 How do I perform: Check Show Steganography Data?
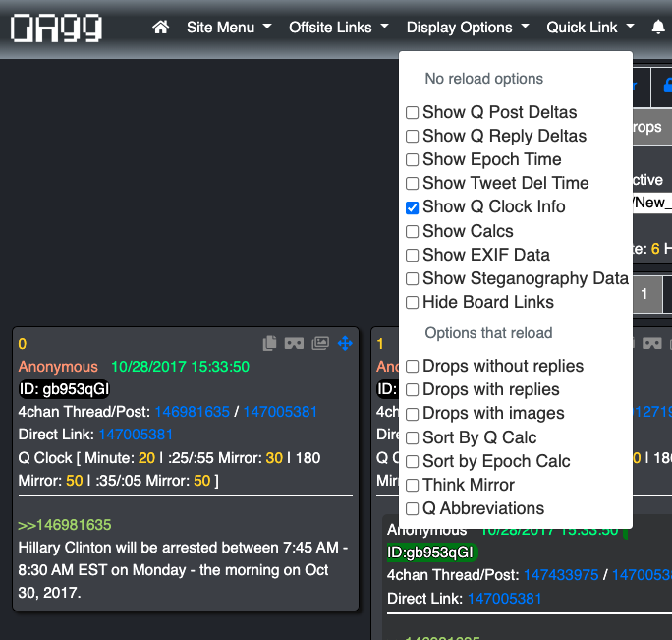(413, 278)
